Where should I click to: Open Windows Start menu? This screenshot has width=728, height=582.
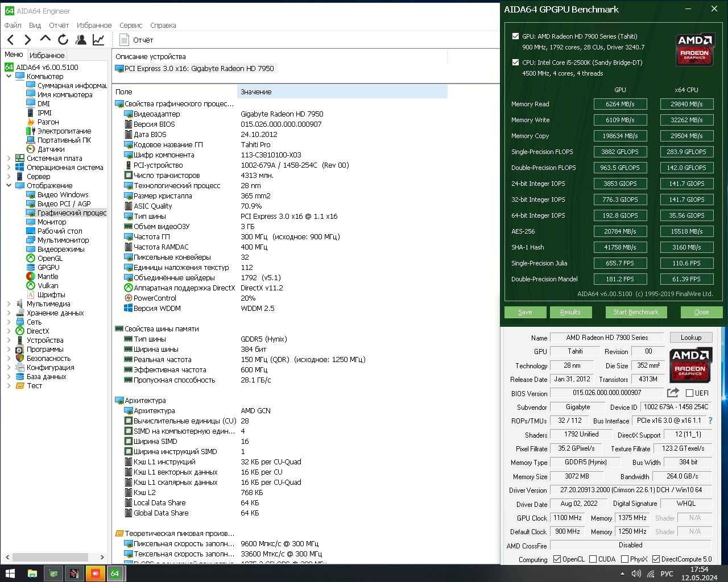click(x=10, y=573)
